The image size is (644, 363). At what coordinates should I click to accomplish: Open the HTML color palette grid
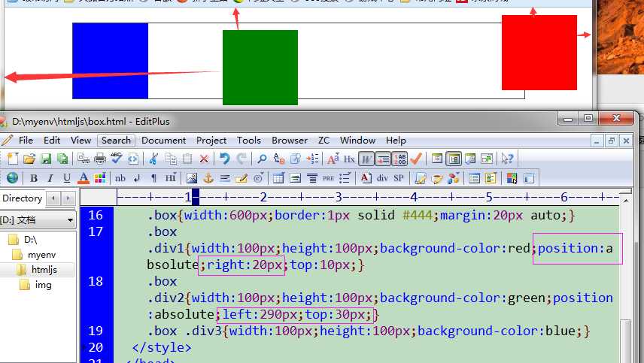[x=100, y=178]
